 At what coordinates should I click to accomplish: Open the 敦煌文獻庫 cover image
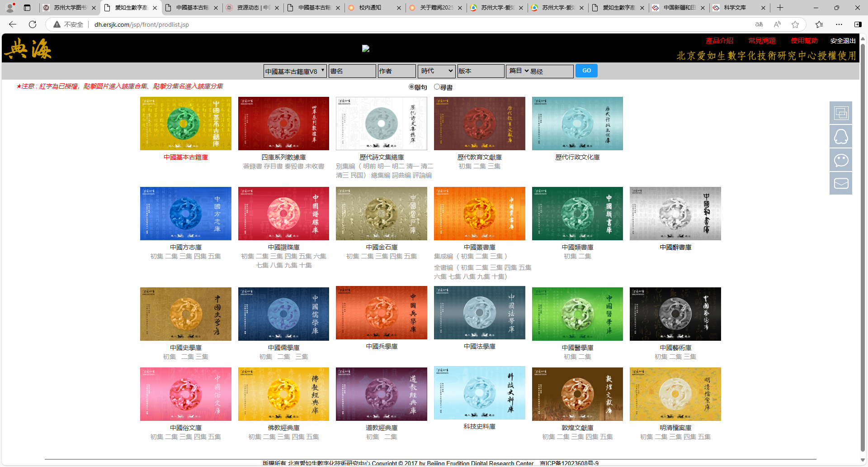(577, 394)
